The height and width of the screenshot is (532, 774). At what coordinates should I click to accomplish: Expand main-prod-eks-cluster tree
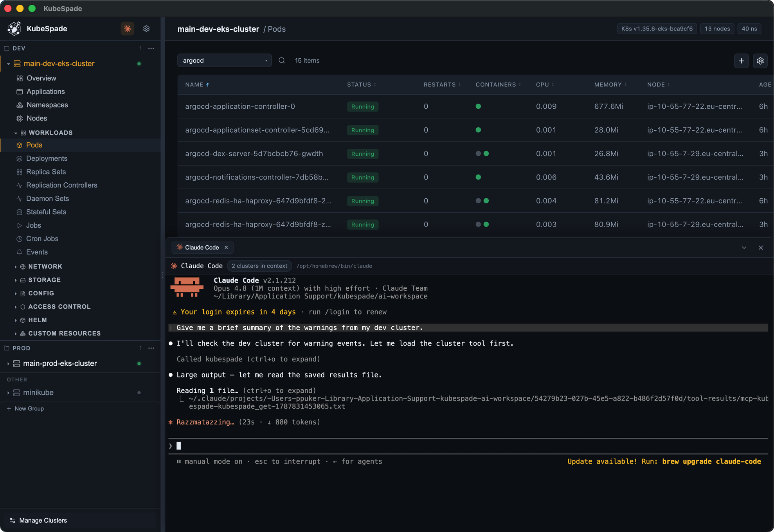[8, 363]
